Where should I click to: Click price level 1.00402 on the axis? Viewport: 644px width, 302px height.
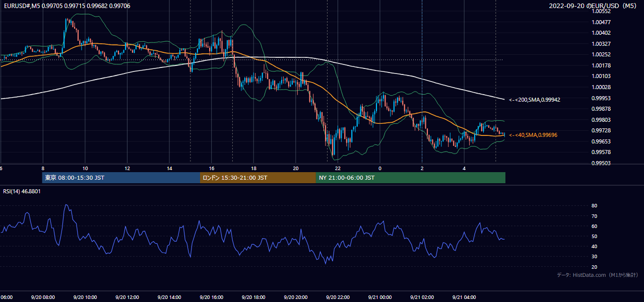pos(602,33)
